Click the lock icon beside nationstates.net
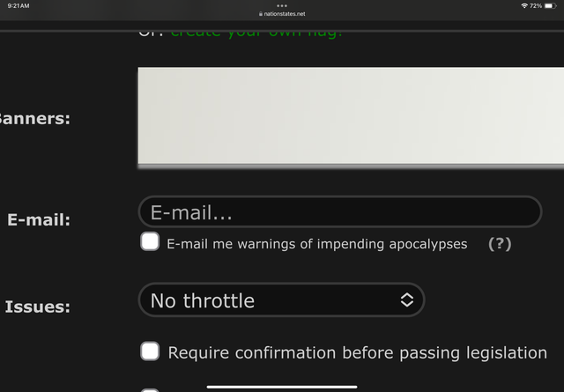 261,14
